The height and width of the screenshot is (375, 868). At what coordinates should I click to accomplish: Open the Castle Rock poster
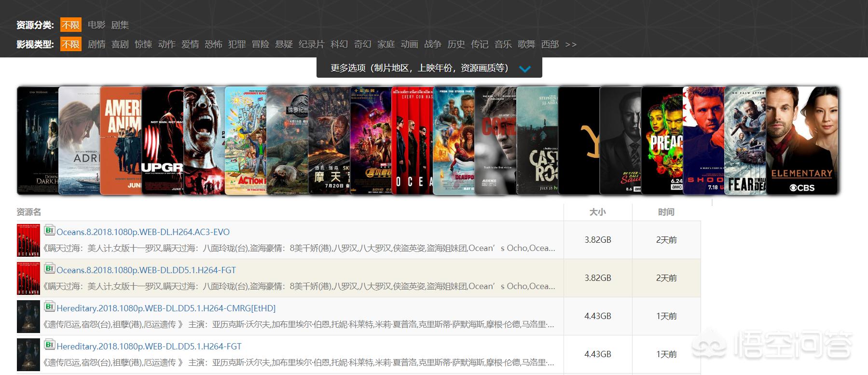coord(537,140)
